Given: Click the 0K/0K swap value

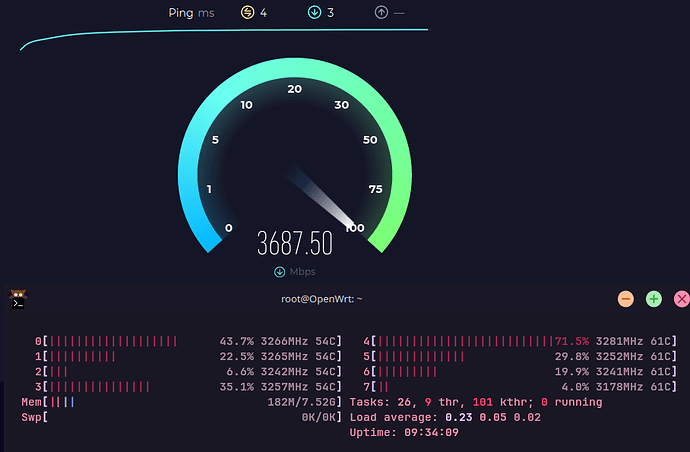Looking at the screenshot, I should tap(319, 417).
